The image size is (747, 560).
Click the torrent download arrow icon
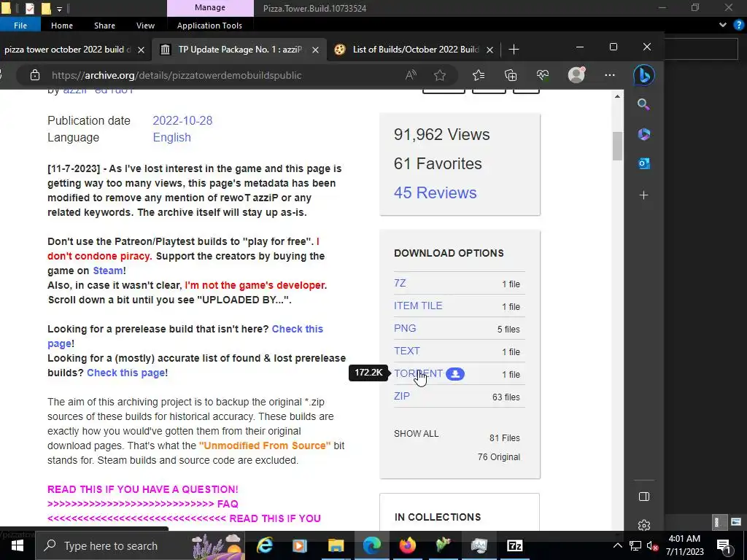(x=455, y=374)
